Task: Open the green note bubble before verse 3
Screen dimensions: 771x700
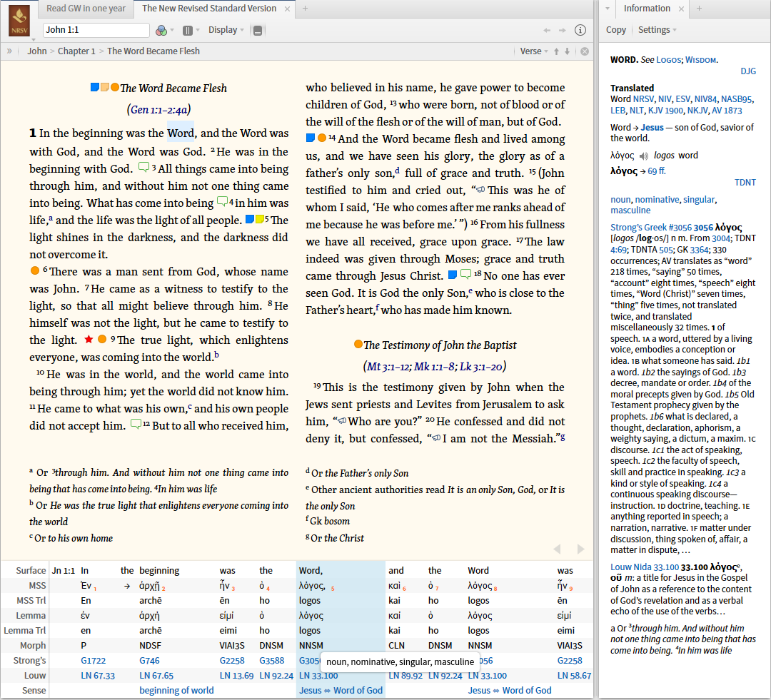Action: coord(143,167)
